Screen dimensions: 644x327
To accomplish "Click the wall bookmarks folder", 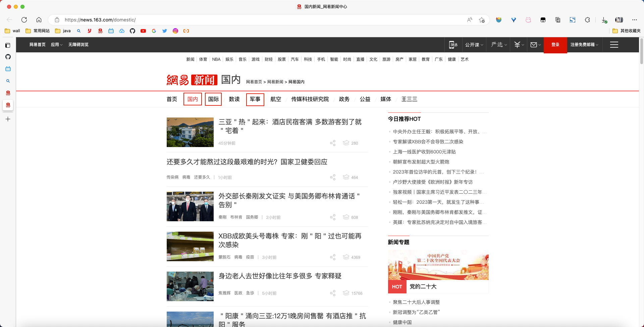I will 12,31.
